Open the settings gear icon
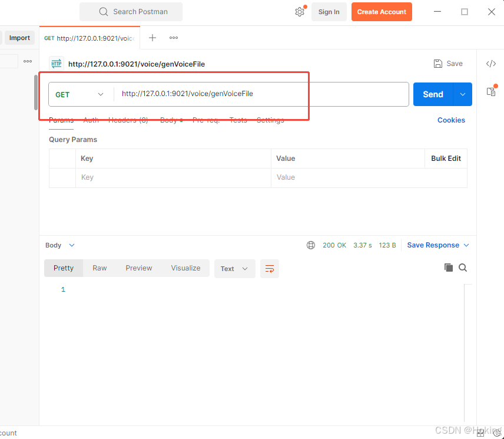The width and height of the screenshot is (504, 439). 300,12
